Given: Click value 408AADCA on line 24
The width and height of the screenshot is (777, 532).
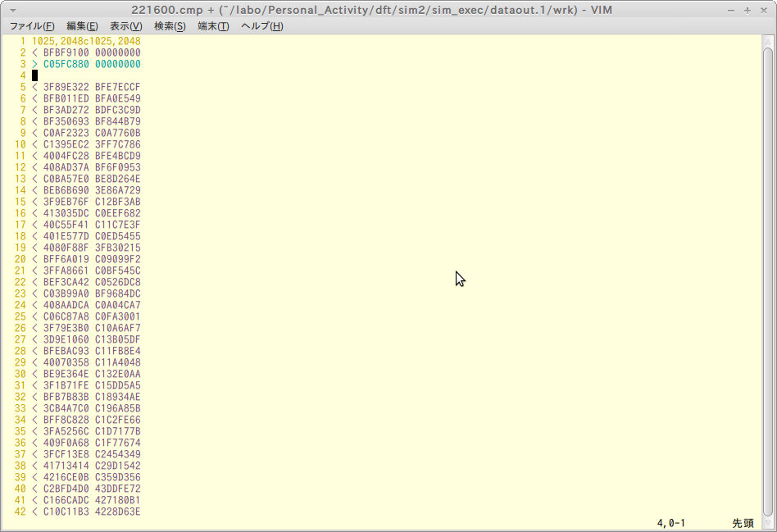Looking at the screenshot, I should (x=66, y=305).
